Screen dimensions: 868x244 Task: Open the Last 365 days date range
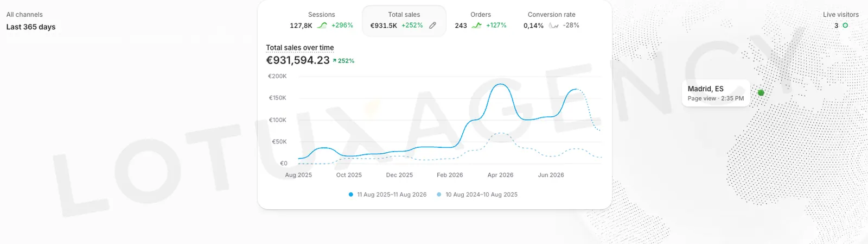coord(31,27)
